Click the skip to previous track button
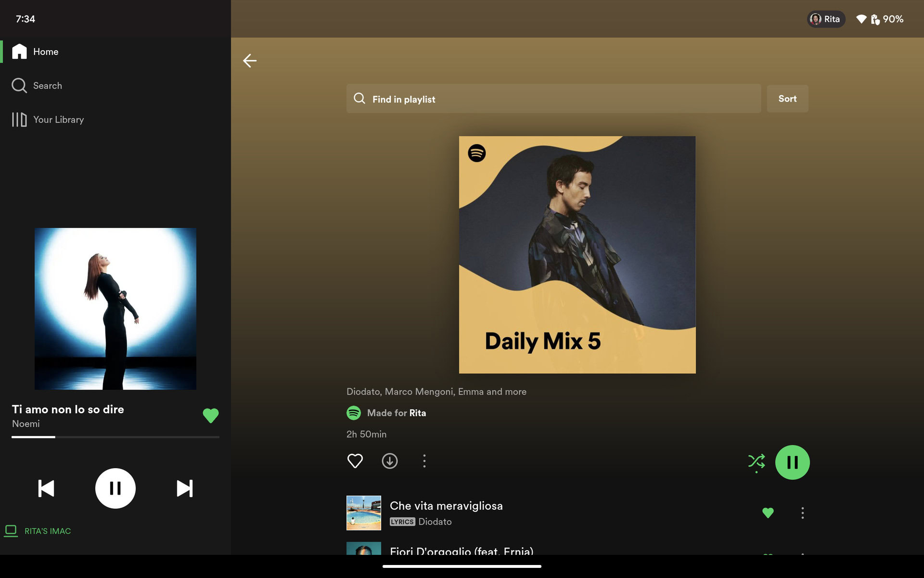Screen dimensions: 924x578 [x=46, y=488]
